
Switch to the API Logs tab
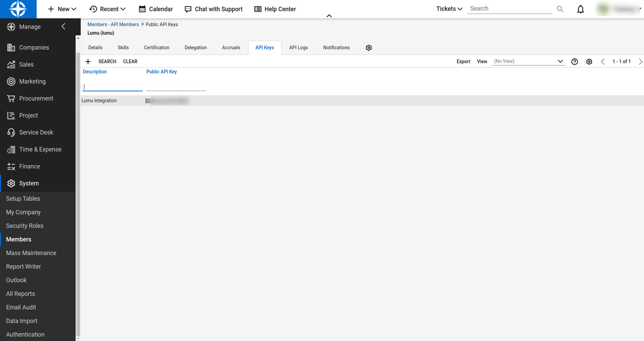(x=298, y=48)
